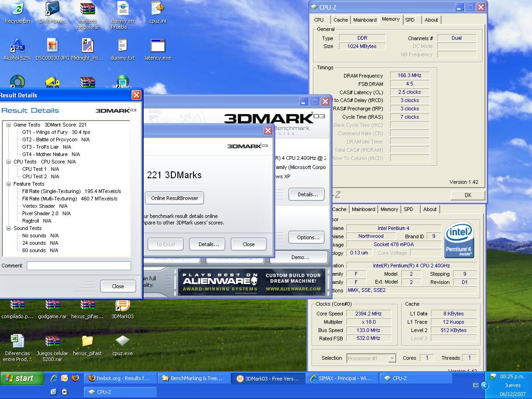Select GT1 - Wings of Fury result row

[56, 133]
